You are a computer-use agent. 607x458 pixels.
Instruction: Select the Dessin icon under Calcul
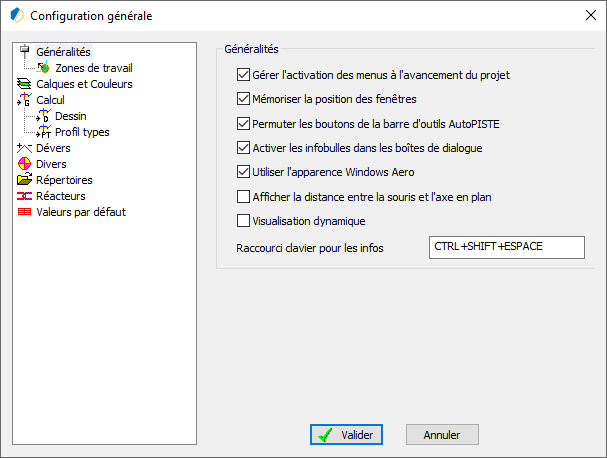44,116
